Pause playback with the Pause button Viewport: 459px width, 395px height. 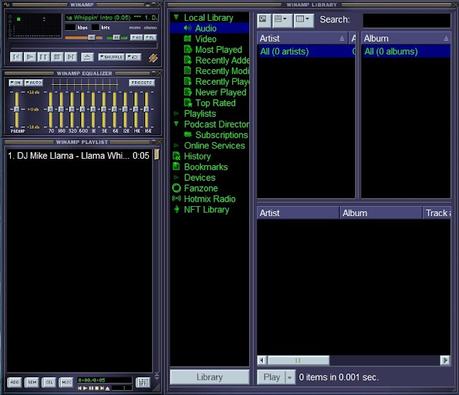(x=43, y=57)
